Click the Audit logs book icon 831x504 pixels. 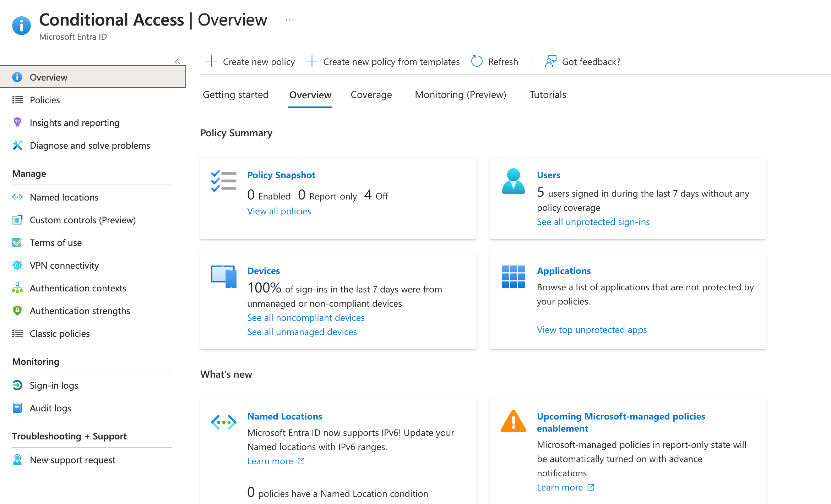(x=17, y=408)
